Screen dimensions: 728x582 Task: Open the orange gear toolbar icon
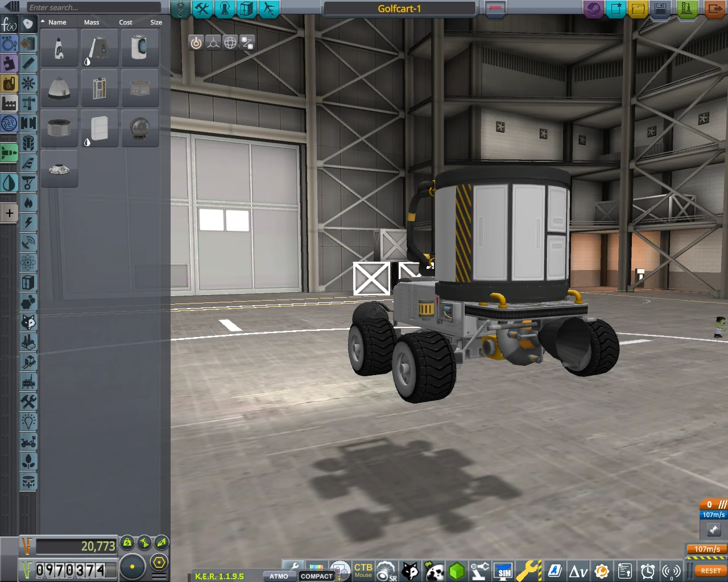pos(602,571)
